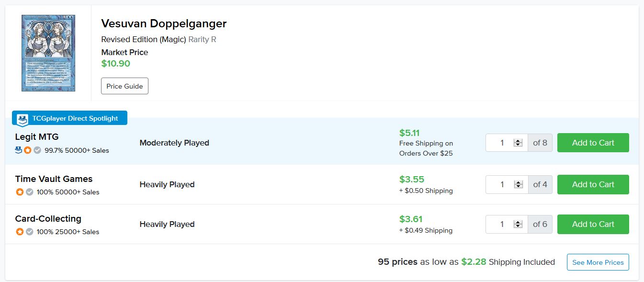Click Card-Collecting's orange star icon

[20, 232]
